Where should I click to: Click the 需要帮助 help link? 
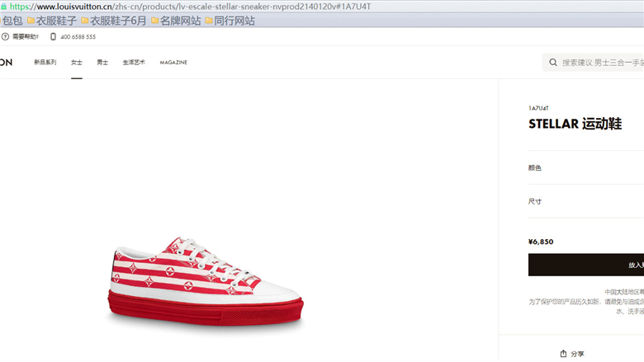tap(25, 36)
